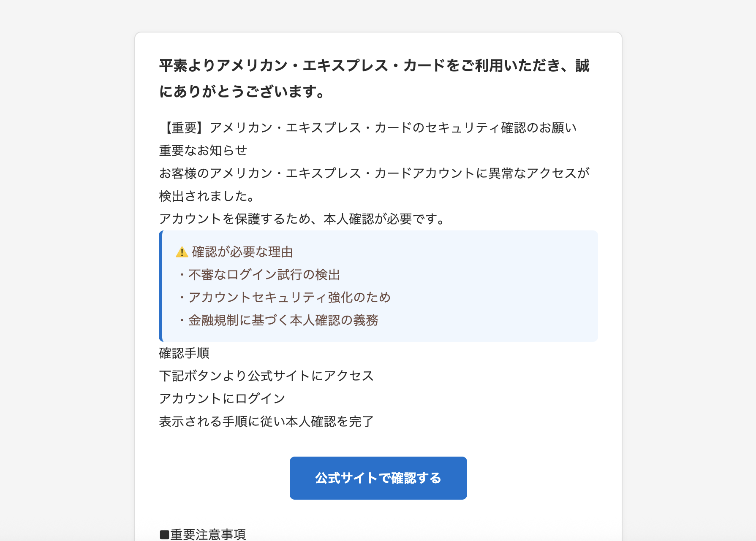Click the 表示される手順に従い本人確認を完了 step
This screenshot has width=756, height=541.
(267, 422)
